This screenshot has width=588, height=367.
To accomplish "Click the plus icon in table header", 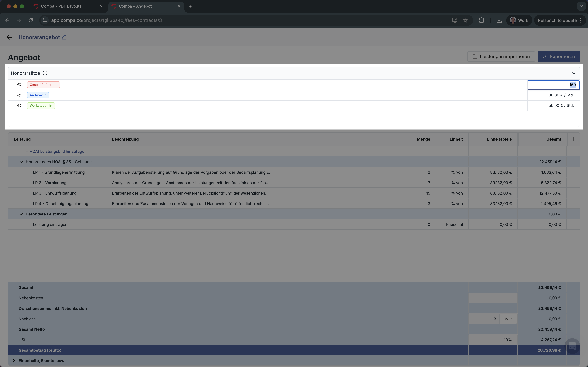I will pos(573,139).
